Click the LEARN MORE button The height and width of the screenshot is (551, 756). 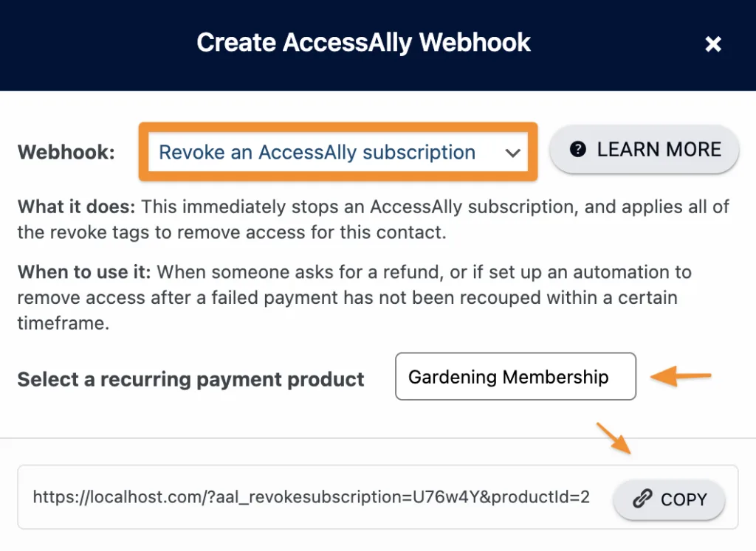643,149
